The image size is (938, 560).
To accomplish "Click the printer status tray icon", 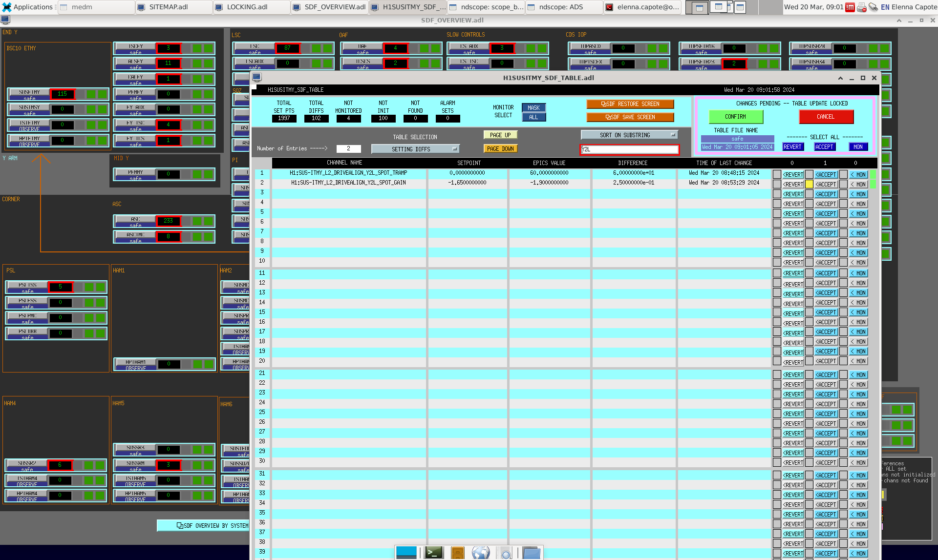I will [862, 7].
